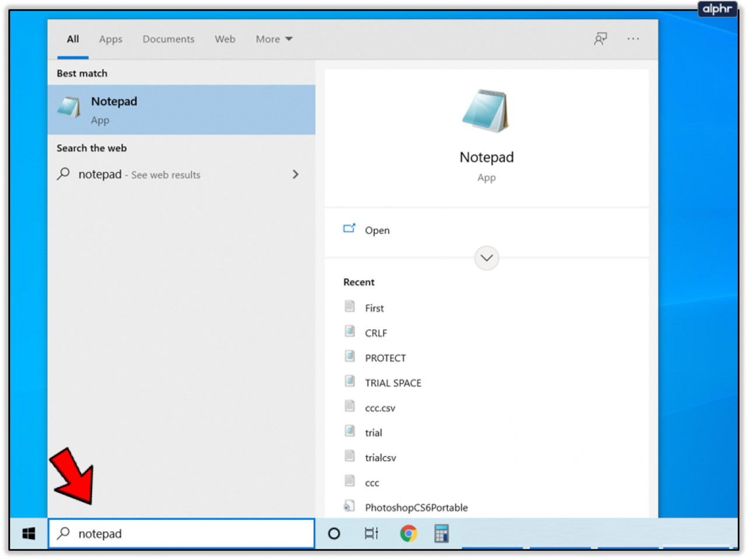Open Google Chrome from the taskbar
Viewport: 747px width, 560px height.
click(x=408, y=533)
